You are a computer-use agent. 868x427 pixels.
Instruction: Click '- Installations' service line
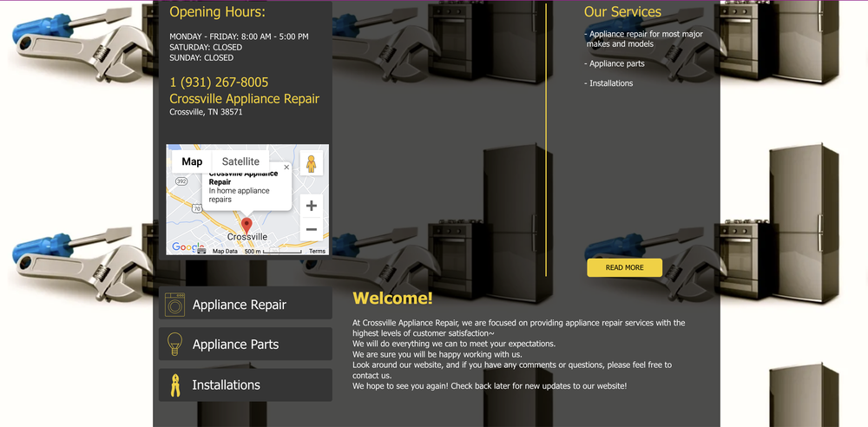[608, 83]
